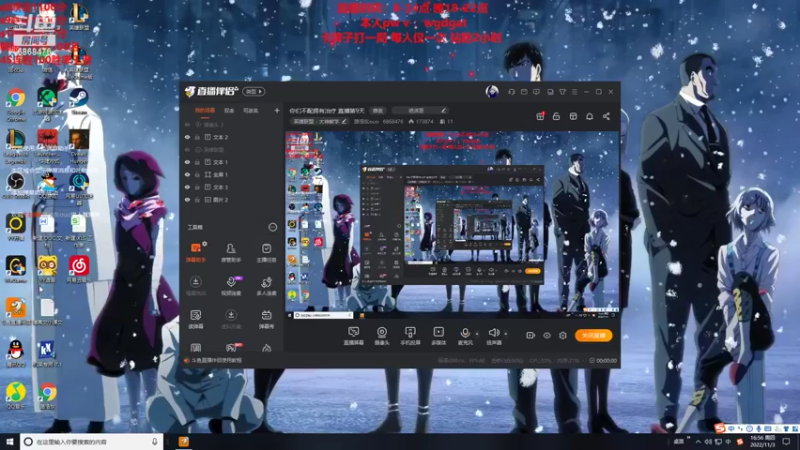Hide the 全屏 1 layer with its eye

pyautogui.click(x=187, y=174)
